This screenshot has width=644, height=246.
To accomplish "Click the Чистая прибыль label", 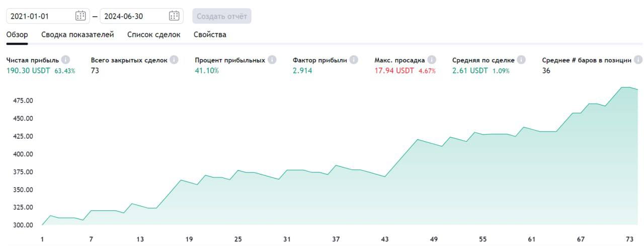I will tap(32, 60).
